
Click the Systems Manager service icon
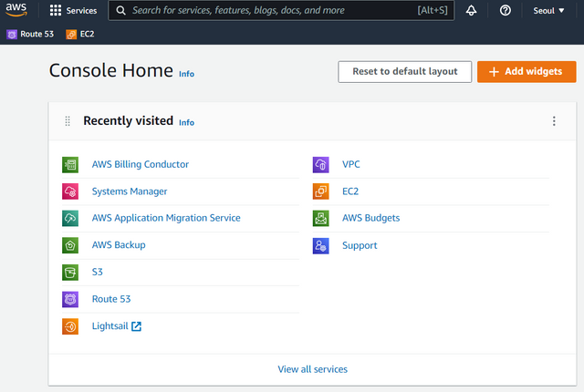pos(70,191)
